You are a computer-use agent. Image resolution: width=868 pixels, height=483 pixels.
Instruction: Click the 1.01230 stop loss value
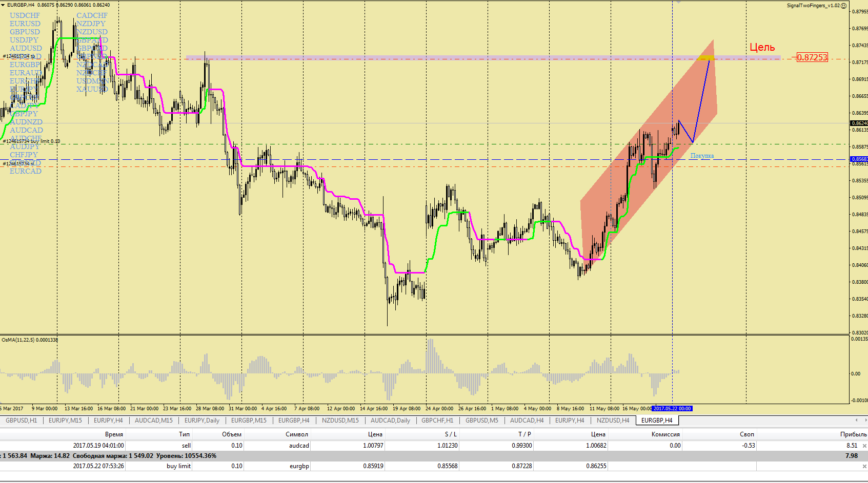click(447, 446)
